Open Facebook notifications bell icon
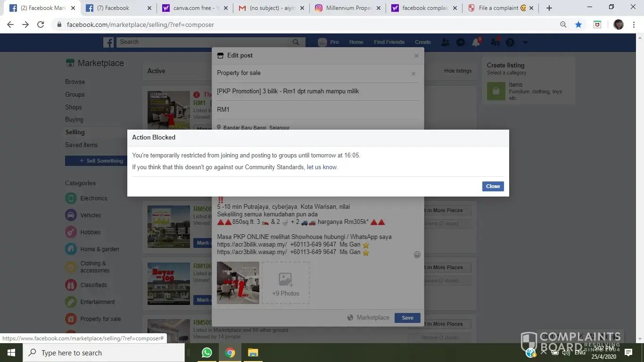 pyautogui.click(x=476, y=42)
